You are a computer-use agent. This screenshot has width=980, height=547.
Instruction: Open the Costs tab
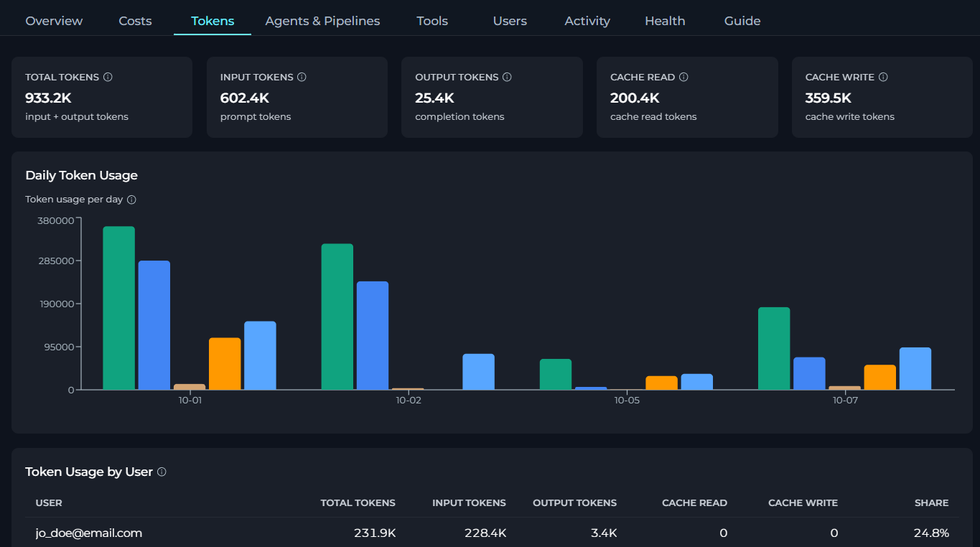point(135,21)
